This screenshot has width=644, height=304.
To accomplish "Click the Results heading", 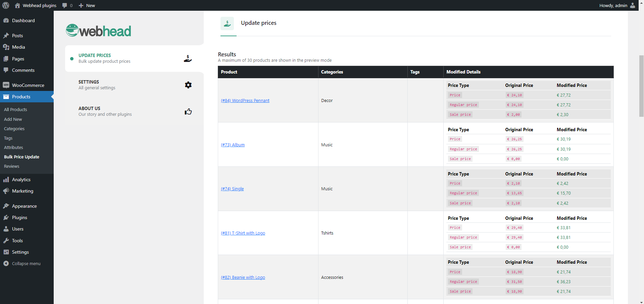I will click(x=227, y=54).
